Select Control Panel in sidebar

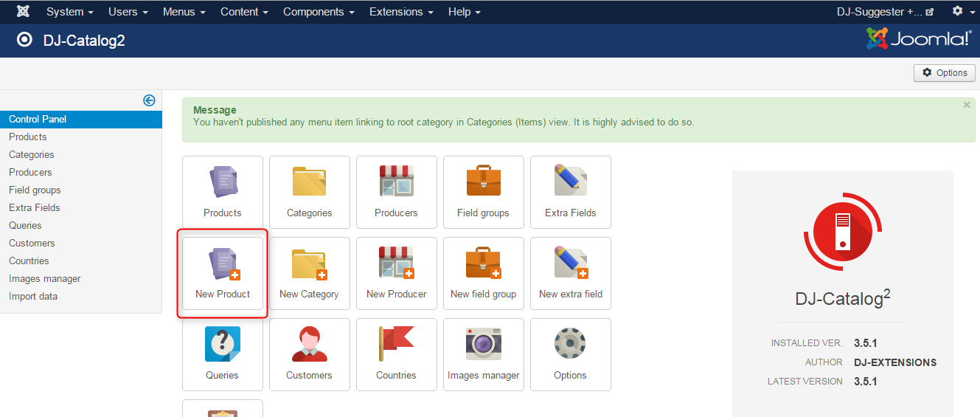pyautogui.click(x=81, y=119)
